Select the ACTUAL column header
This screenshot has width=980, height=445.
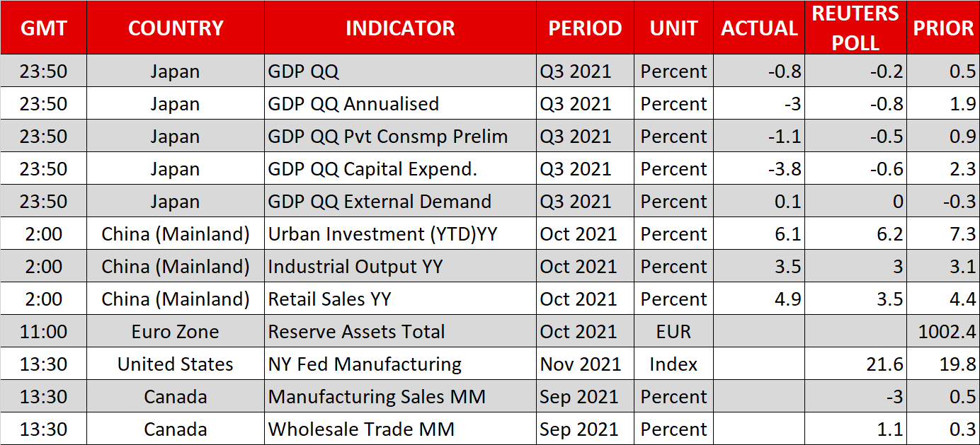(x=759, y=28)
